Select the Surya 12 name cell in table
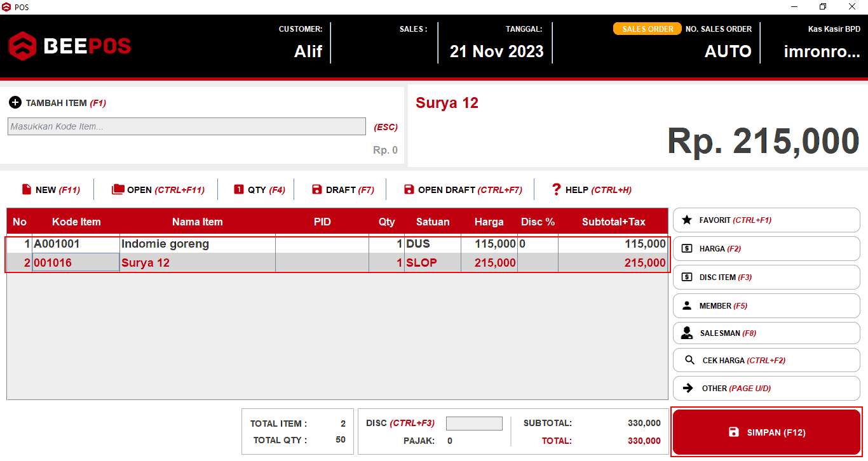This screenshot has width=868, height=461. [x=198, y=263]
